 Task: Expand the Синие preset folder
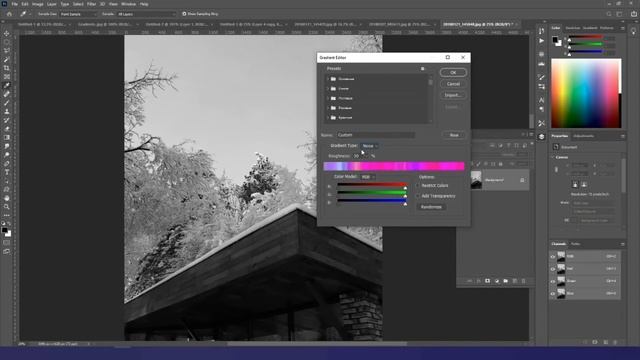coord(328,89)
